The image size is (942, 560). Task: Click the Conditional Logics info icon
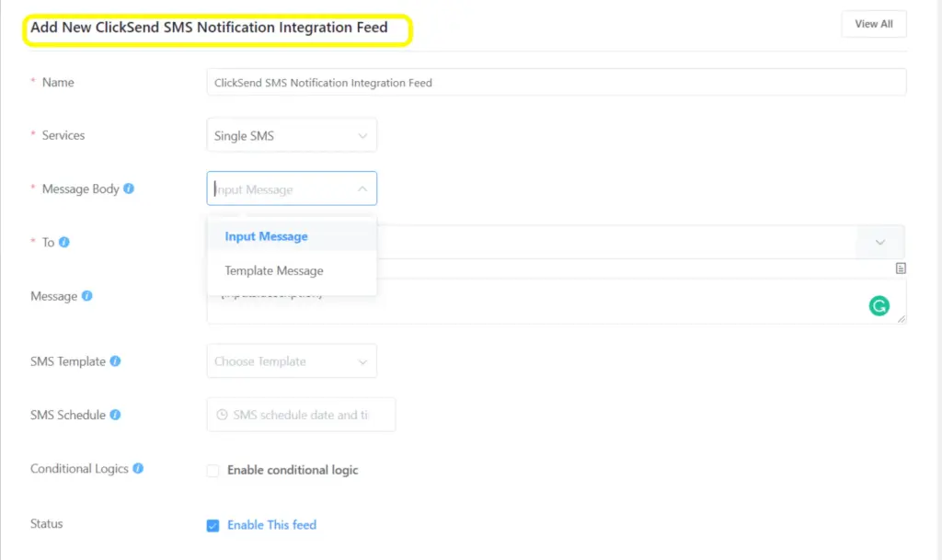(141, 468)
